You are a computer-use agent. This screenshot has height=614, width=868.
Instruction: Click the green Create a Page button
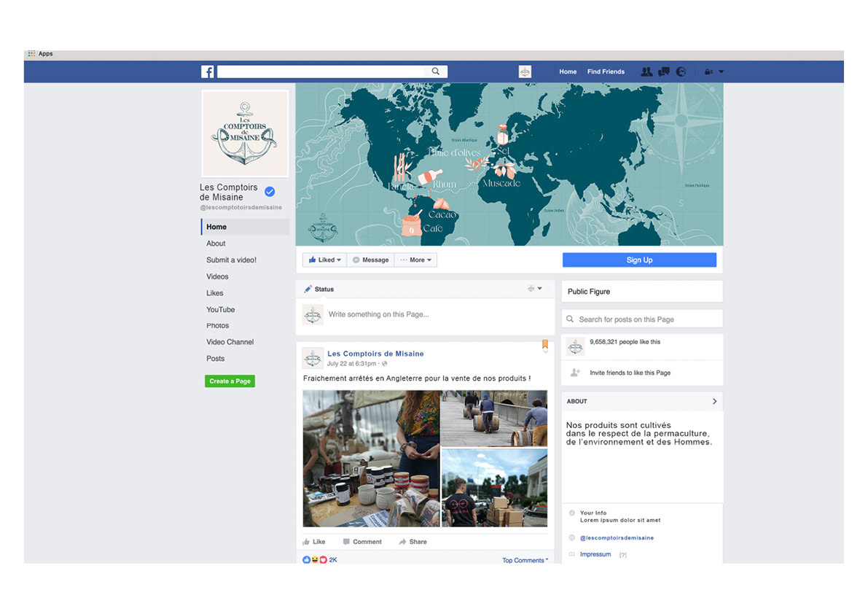[x=230, y=381]
